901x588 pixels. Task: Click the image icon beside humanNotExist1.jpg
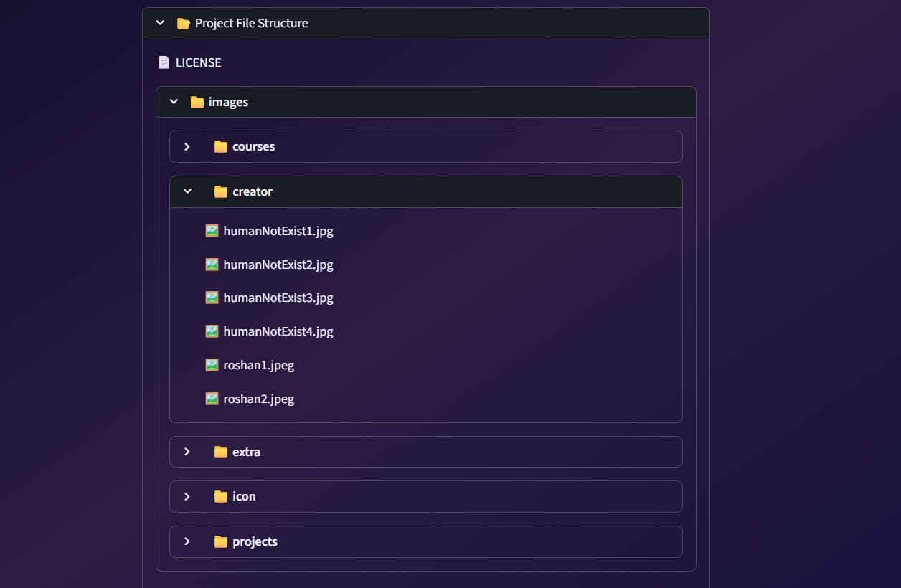click(x=212, y=231)
